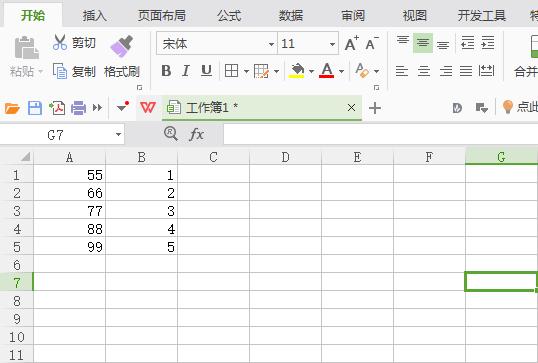
Task: Justify text alignment
Action: 466,71
